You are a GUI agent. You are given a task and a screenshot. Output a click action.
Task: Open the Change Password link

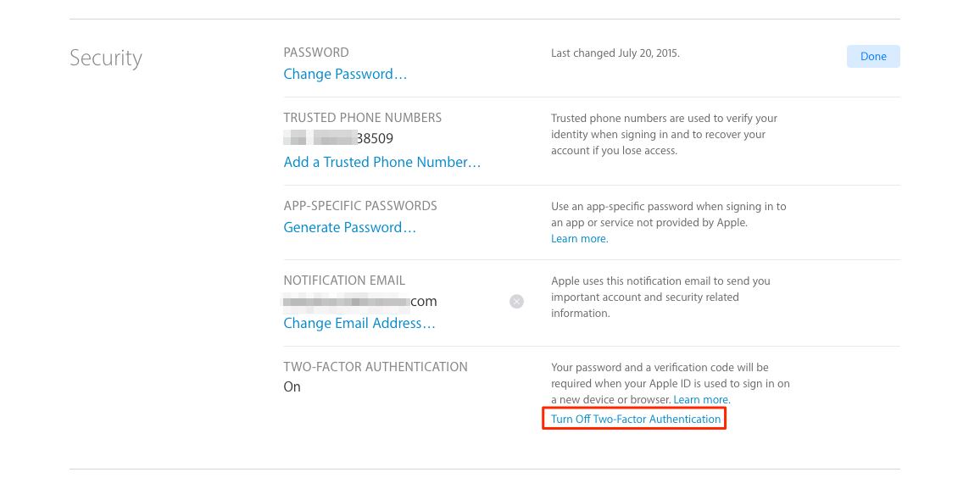click(x=345, y=75)
